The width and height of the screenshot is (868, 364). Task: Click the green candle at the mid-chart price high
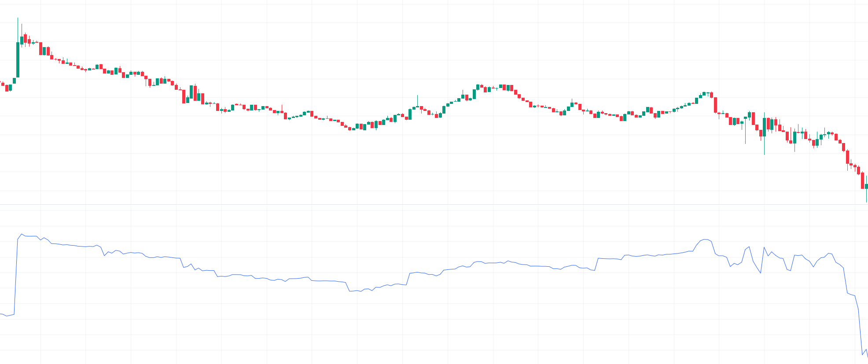pyautogui.click(x=478, y=87)
